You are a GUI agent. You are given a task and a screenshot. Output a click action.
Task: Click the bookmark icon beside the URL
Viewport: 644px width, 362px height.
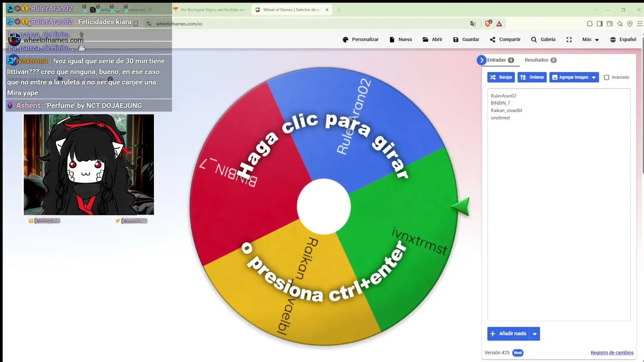tap(136, 24)
